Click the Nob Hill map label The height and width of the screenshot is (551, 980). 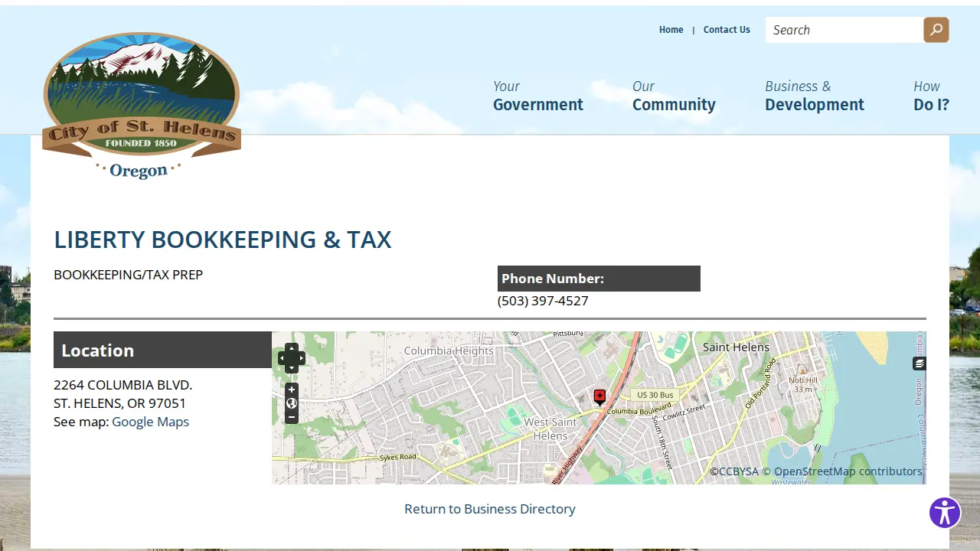[x=803, y=380]
